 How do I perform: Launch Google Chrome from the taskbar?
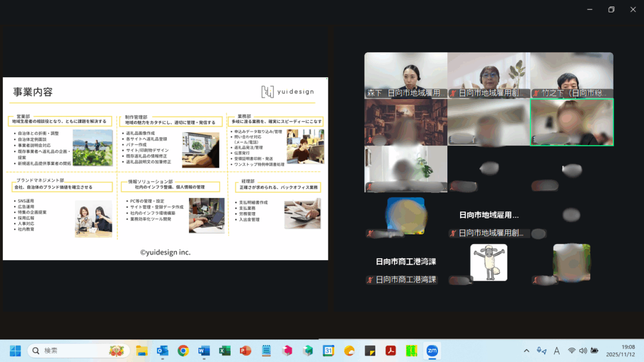point(183,351)
